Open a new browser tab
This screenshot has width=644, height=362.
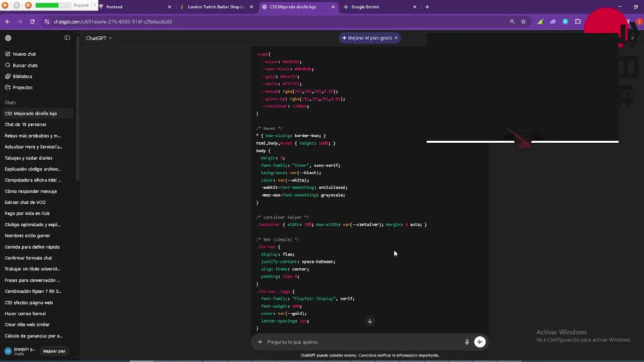click(x=427, y=7)
